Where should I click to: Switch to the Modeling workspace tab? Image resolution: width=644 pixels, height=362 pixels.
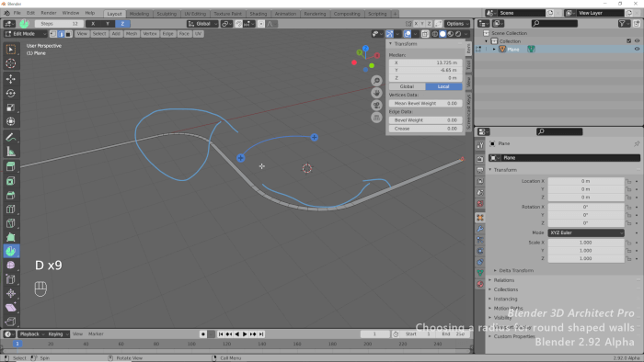[139, 14]
